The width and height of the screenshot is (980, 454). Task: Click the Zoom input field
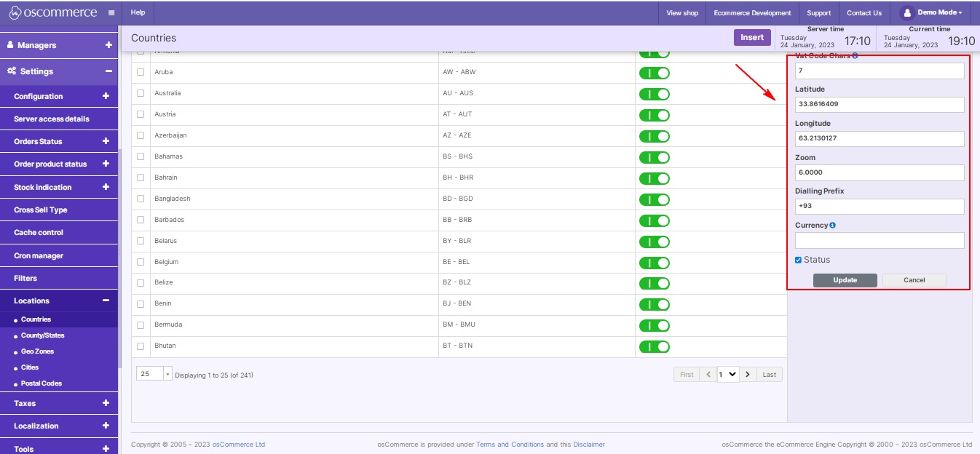[x=880, y=172]
